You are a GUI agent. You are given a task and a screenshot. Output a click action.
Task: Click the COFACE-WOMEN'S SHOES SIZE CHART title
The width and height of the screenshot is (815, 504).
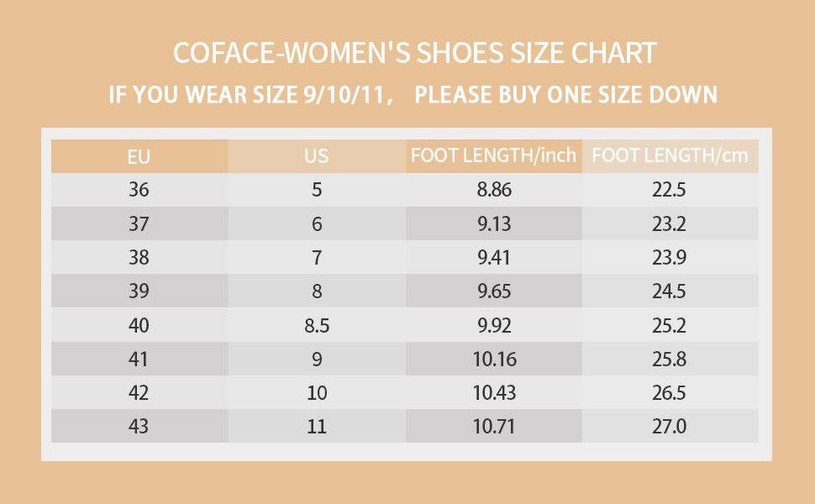[x=414, y=53]
